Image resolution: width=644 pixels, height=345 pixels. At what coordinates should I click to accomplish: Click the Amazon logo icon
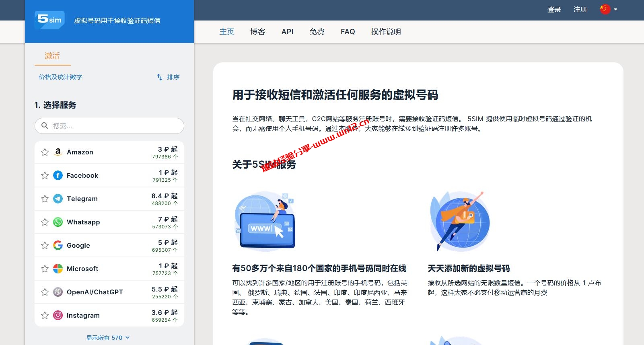58,152
